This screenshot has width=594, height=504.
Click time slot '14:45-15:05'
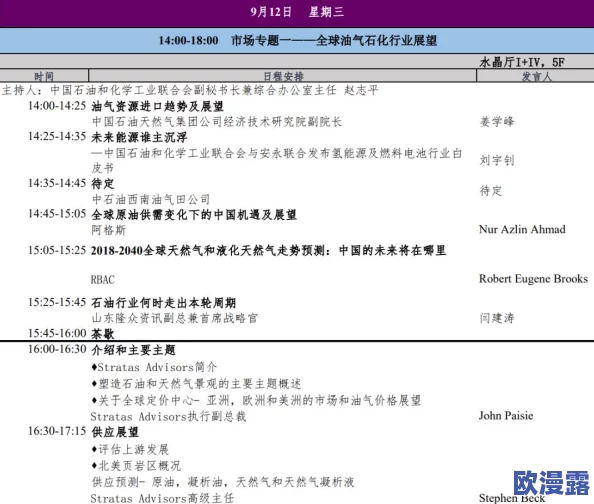pyautogui.click(x=57, y=214)
